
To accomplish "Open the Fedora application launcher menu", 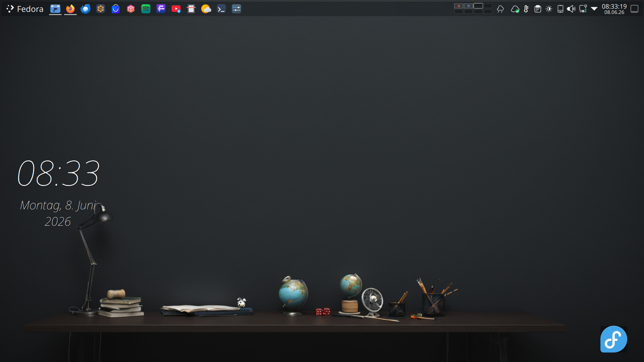I will [25, 9].
